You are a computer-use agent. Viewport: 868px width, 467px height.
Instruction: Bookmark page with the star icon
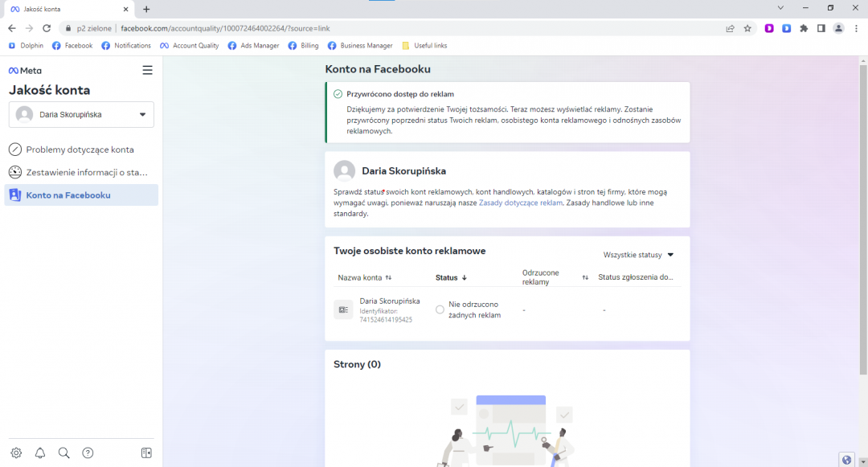747,28
